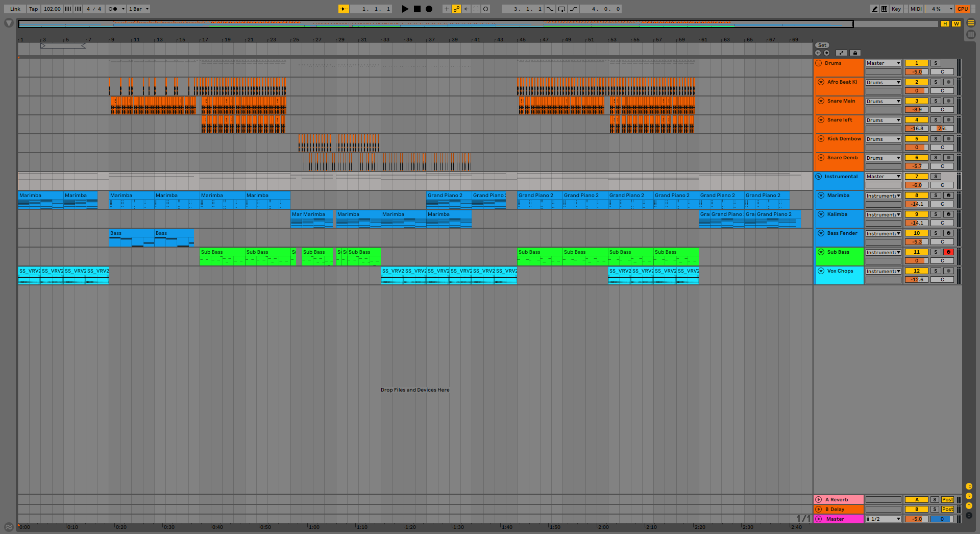Start playback with the Play button
Viewport: 980px width, 534px height.
[x=405, y=9]
